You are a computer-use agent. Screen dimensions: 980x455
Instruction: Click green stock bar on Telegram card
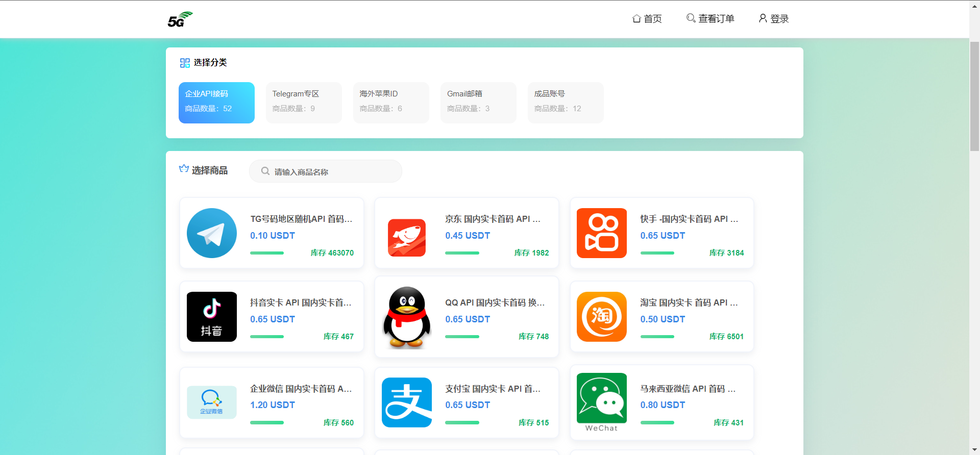pos(267,253)
